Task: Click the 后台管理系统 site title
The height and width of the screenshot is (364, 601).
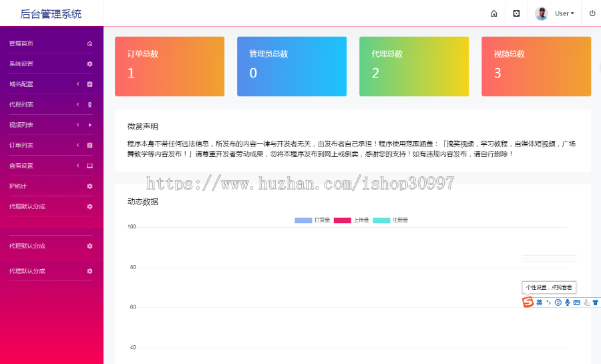Action: click(51, 14)
